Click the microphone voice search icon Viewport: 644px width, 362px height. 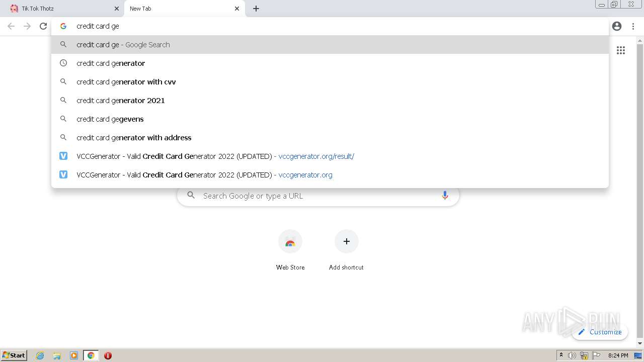coord(445,196)
